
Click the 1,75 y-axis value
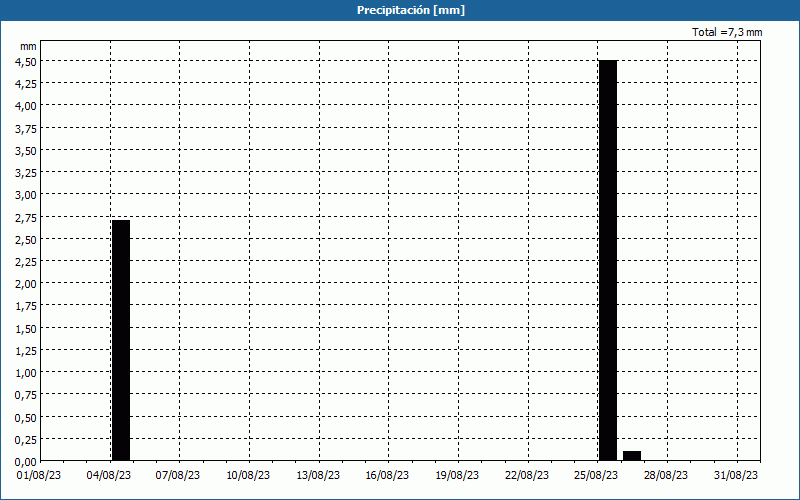[26, 307]
